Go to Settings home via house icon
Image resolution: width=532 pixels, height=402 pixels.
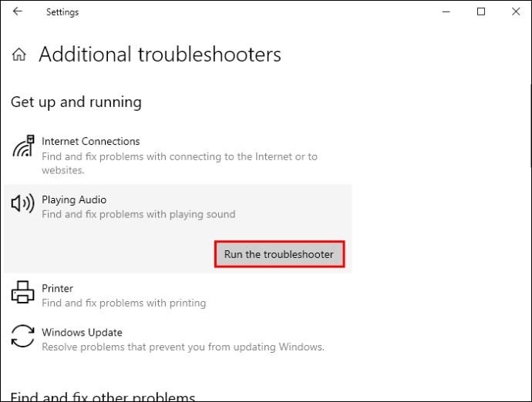tap(19, 54)
